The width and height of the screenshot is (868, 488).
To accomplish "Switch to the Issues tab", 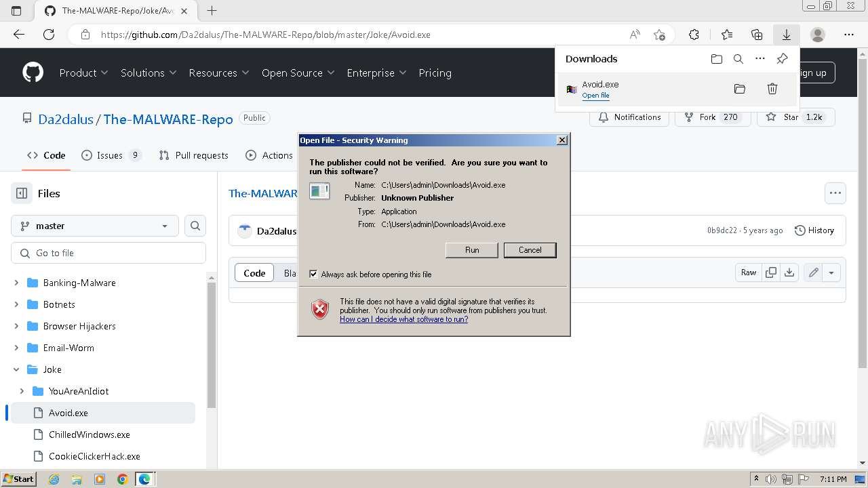I will coord(111,155).
